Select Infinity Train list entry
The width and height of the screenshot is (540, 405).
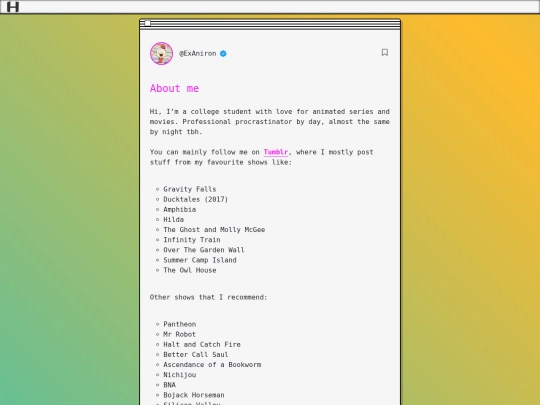192,240
